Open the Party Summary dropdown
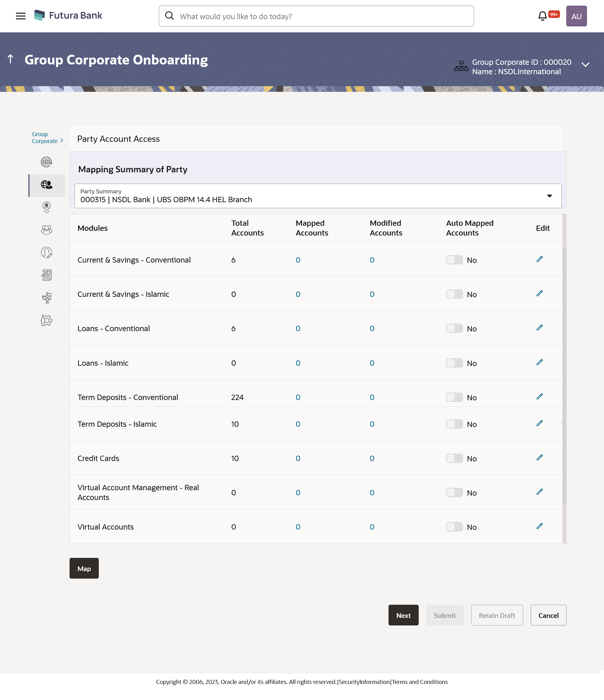The image size is (604, 700). point(549,196)
